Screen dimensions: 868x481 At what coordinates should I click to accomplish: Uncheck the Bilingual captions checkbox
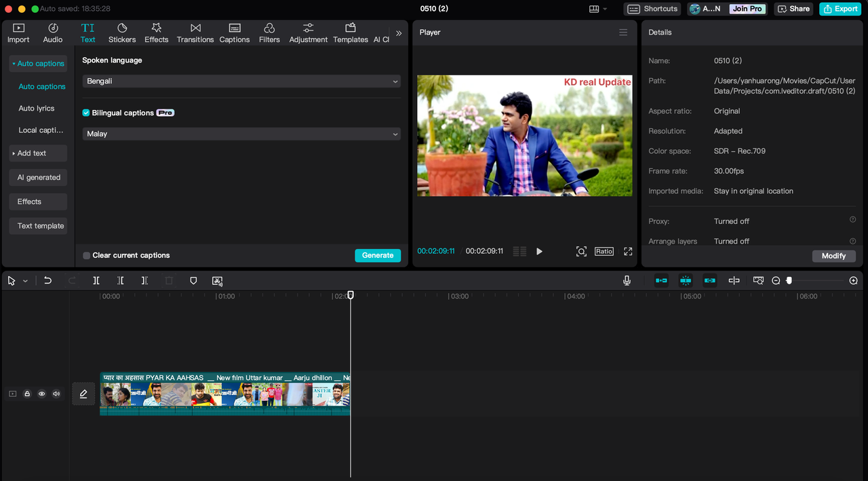pos(86,113)
